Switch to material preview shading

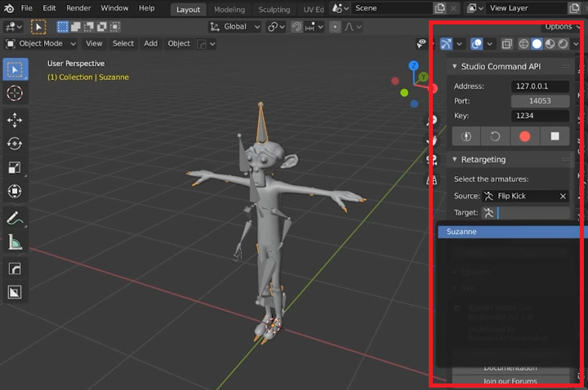(x=550, y=44)
